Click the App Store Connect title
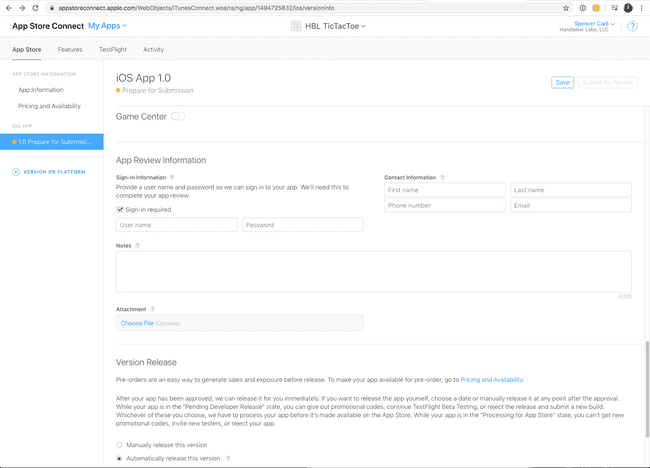This screenshot has height=468, width=650. [x=48, y=26]
